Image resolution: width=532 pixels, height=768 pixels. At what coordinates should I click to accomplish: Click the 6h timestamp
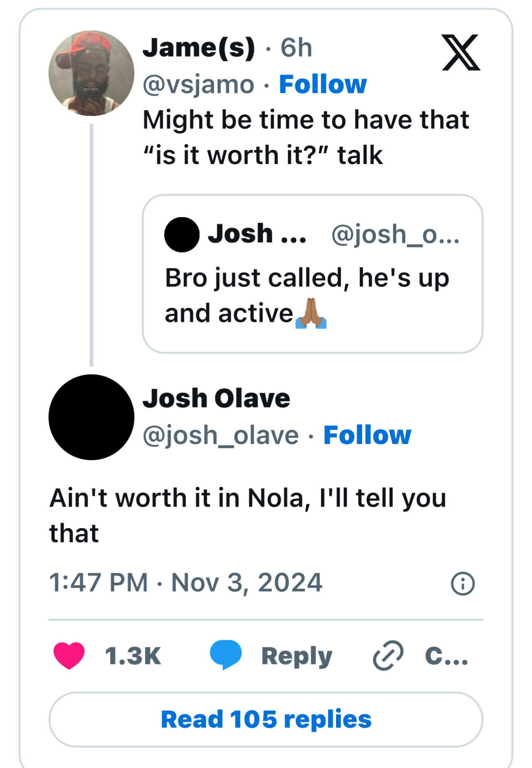click(296, 48)
